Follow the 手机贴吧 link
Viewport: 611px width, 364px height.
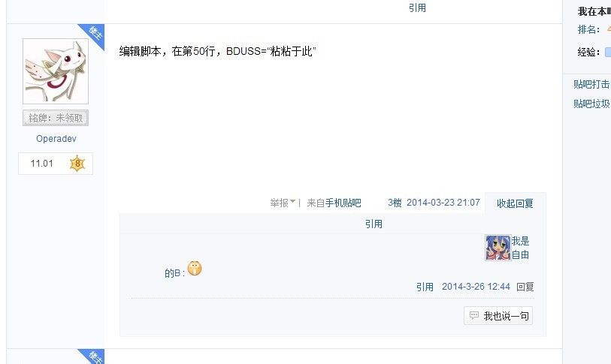343,203
